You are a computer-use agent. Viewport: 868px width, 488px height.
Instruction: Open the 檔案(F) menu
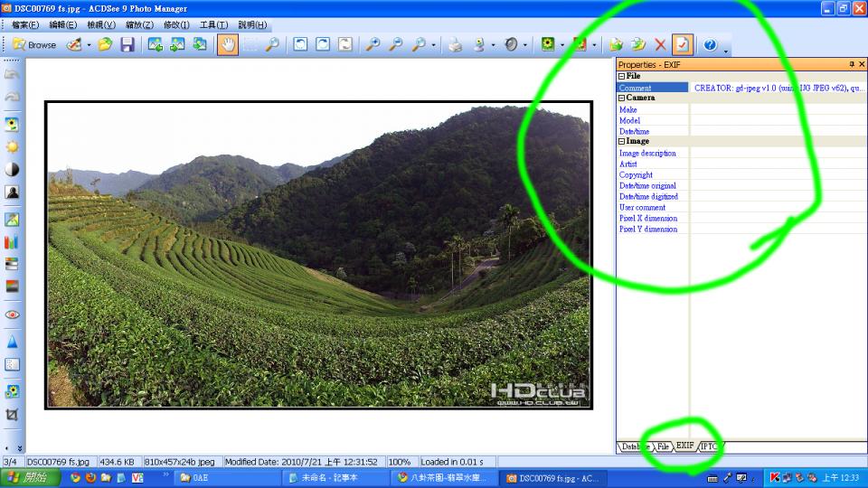[x=25, y=24]
